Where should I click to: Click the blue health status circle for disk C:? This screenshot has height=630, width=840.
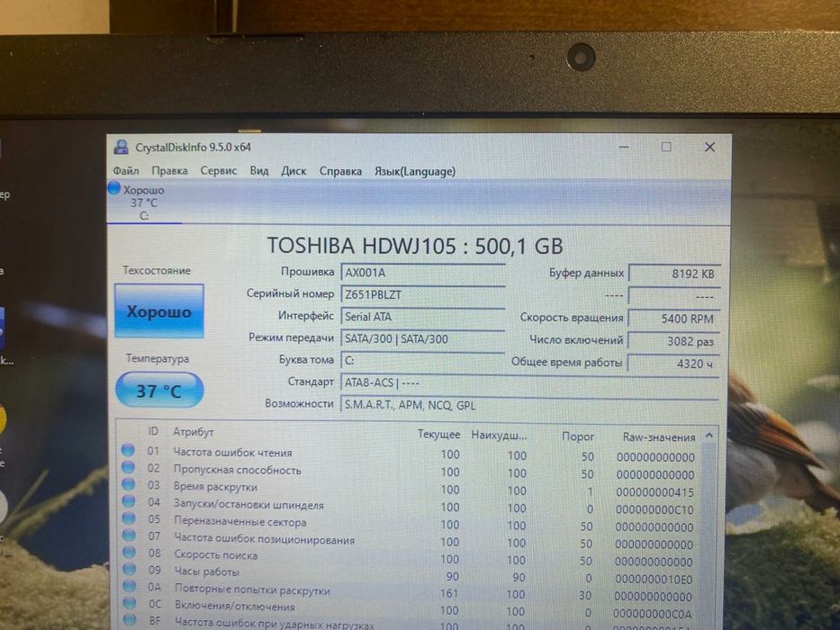tap(114, 188)
